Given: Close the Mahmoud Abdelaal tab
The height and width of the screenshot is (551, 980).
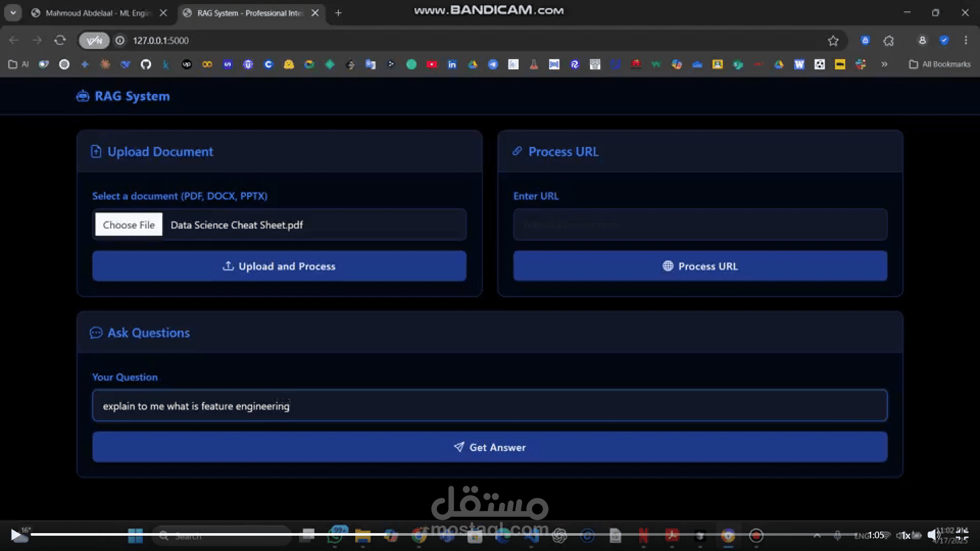Looking at the screenshot, I should point(163,13).
